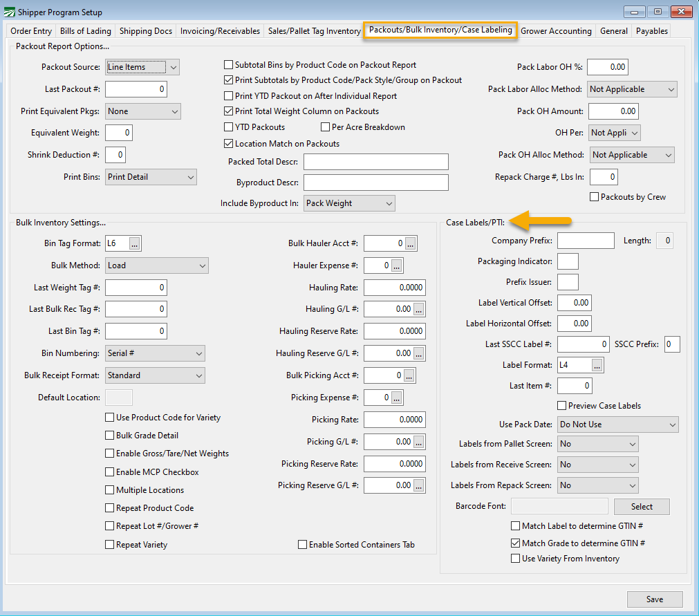Open the Hauling G/L # lookup
Screen dimensions: 699x616
click(x=419, y=310)
